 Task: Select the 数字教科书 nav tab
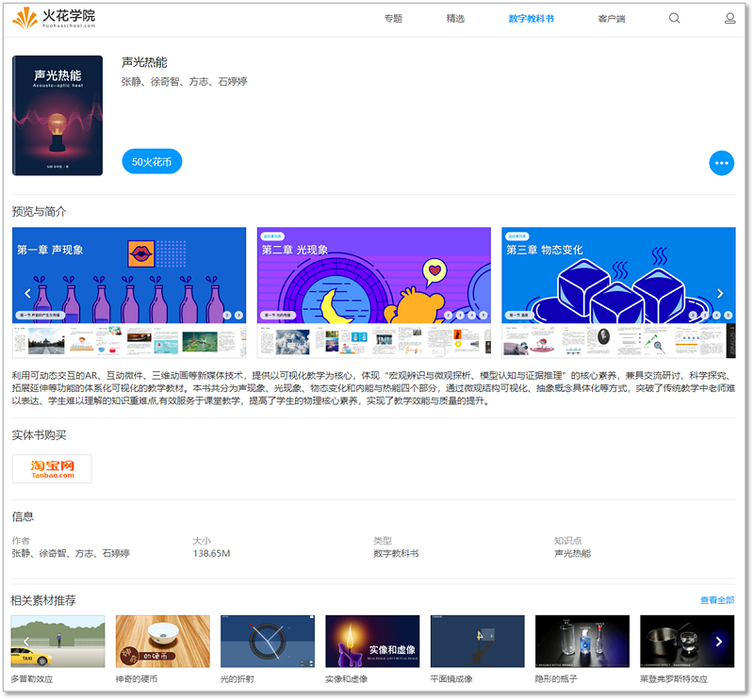click(x=531, y=19)
